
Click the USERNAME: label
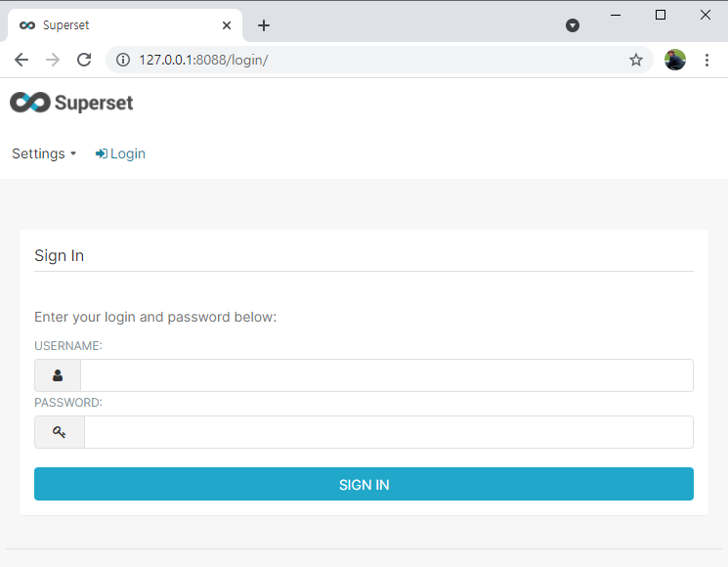[x=68, y=346]
